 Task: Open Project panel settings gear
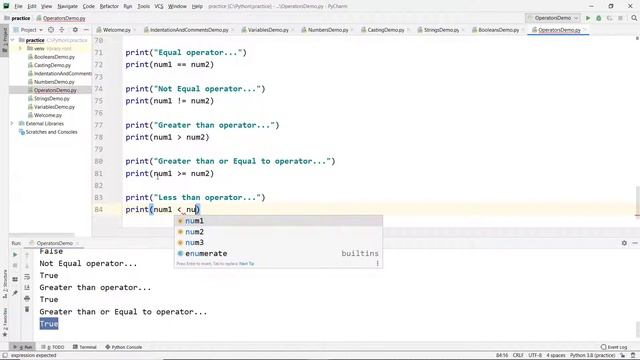click(75, 30)
